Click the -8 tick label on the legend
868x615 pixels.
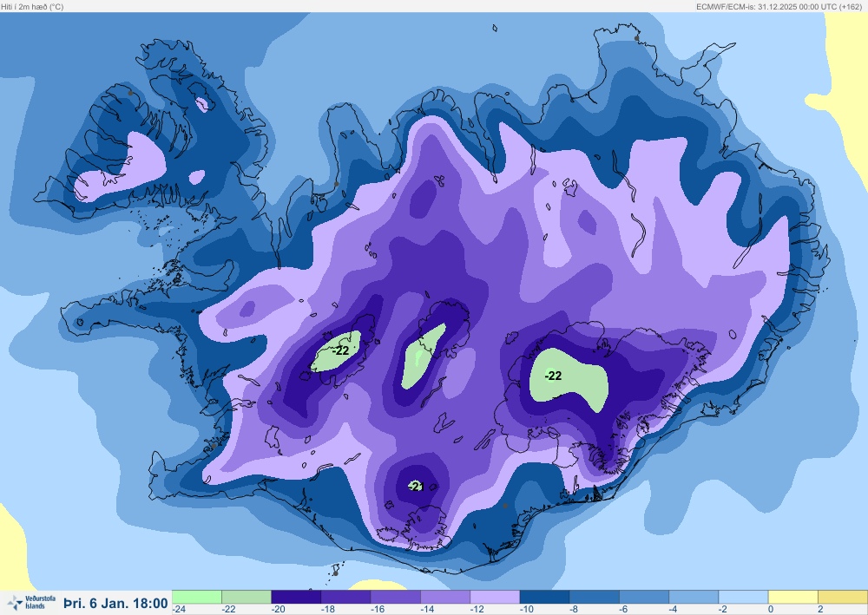point(575,610)
